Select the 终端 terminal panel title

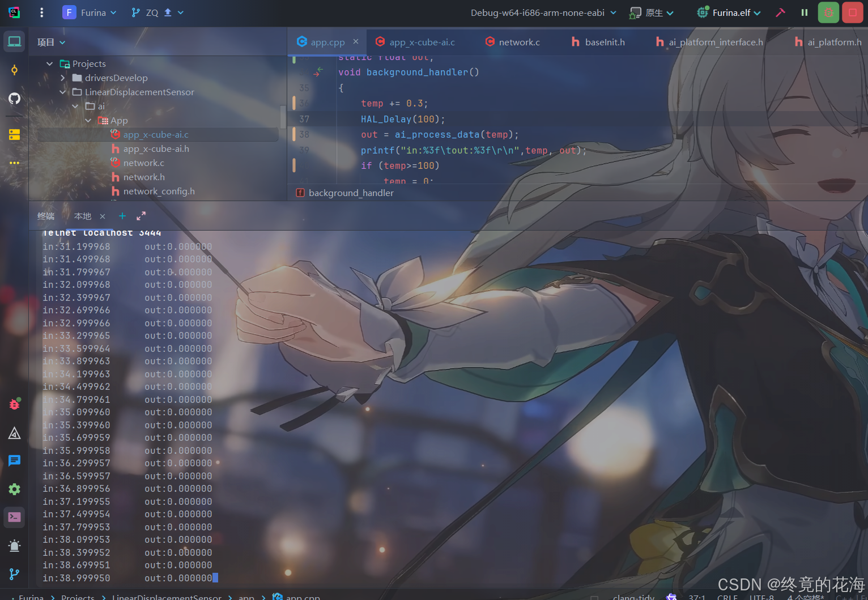[x=46, y=216]
